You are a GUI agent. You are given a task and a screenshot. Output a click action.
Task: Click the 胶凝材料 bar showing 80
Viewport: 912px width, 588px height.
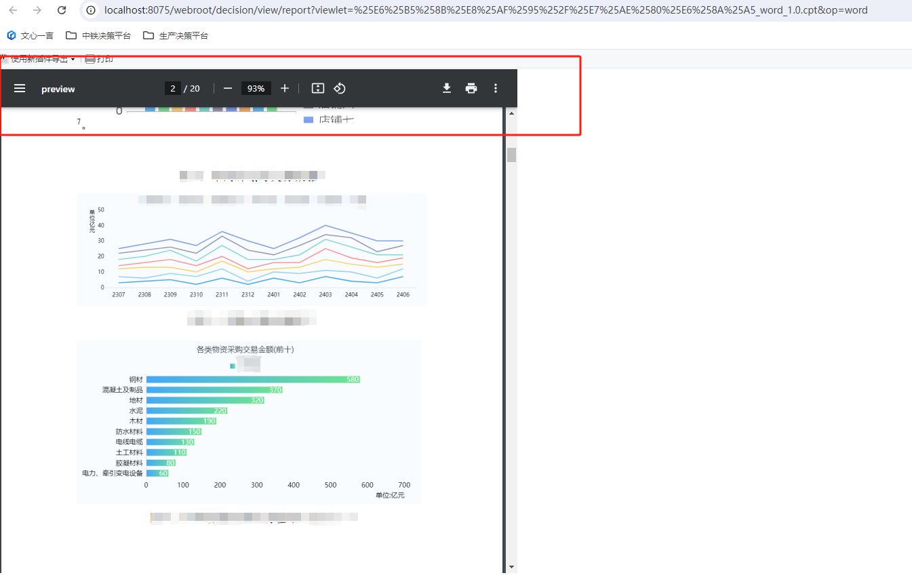pyautogui.click(x=161, y=463)
